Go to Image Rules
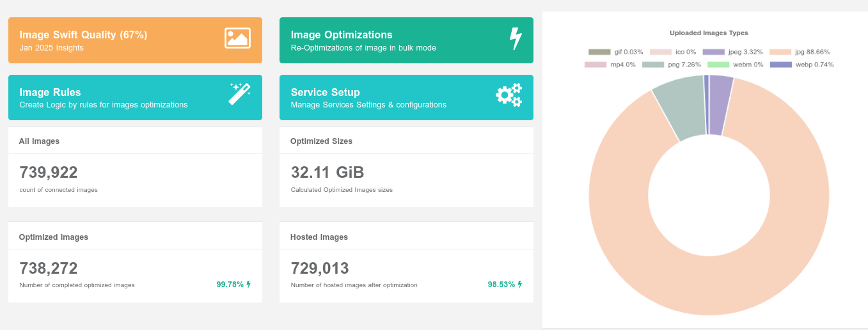Screen dimensions: 868x330 point(135,97)
